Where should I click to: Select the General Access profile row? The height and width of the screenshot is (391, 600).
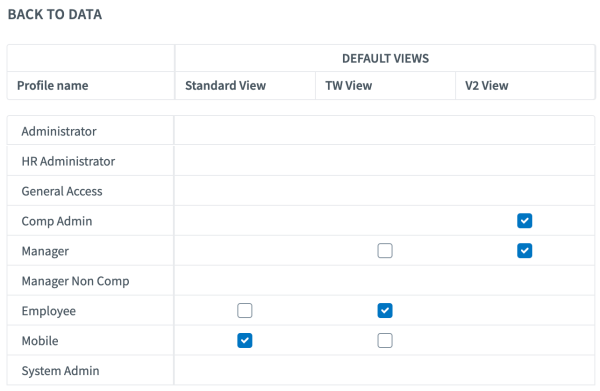pos(301,191)
